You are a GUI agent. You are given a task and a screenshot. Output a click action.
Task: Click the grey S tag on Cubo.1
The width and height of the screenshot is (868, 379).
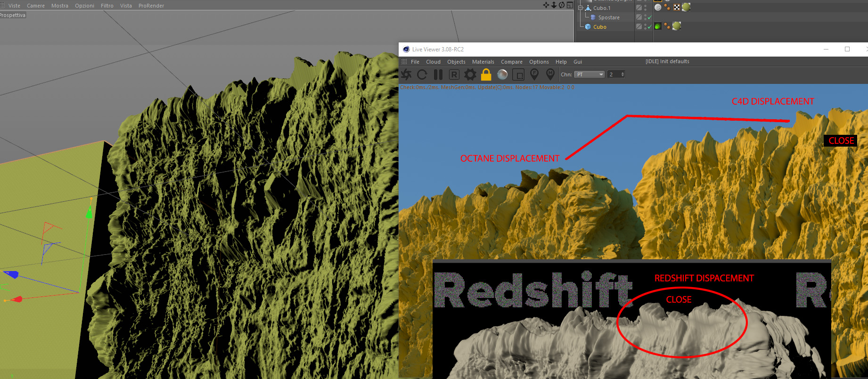point(658,7)
